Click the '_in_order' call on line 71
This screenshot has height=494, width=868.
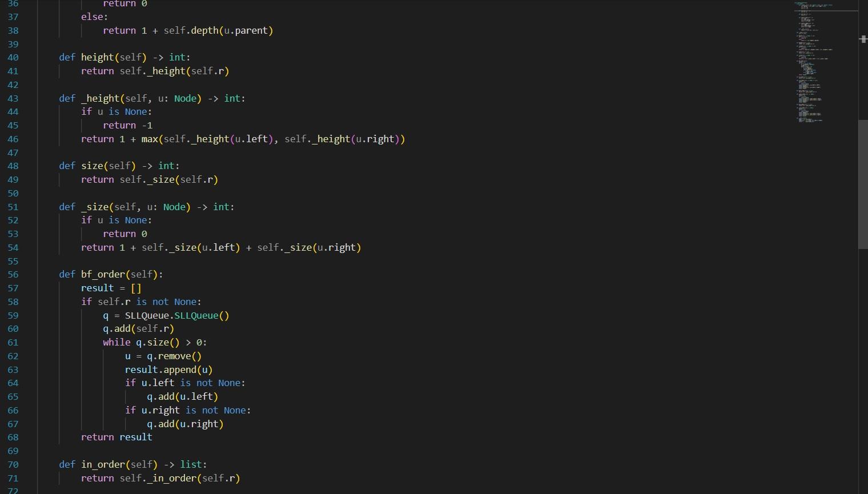pyautogui.click(x=172, y=478)
